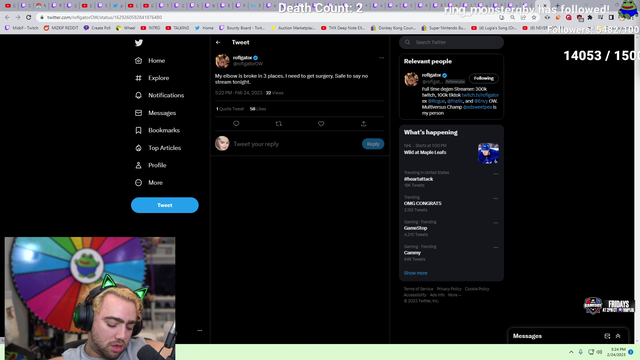Open the More menu in sidebar
Screen dimensions: 640x360
click(149, 182)
